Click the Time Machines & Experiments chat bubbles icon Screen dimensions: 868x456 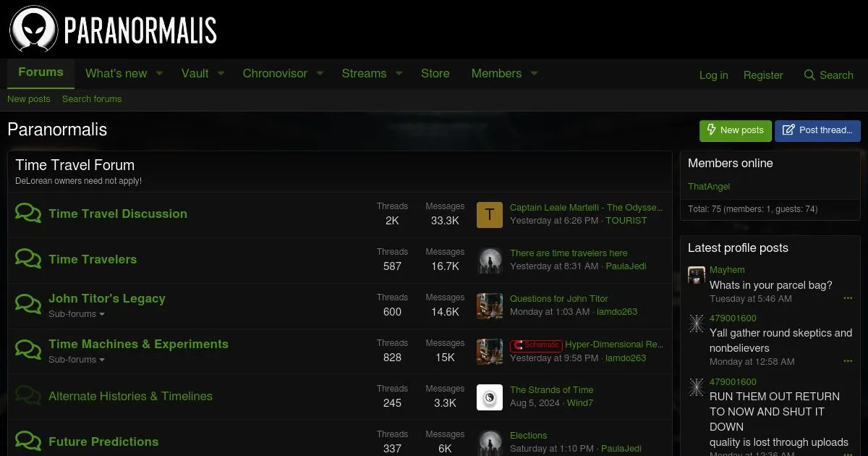coord(28,350)
